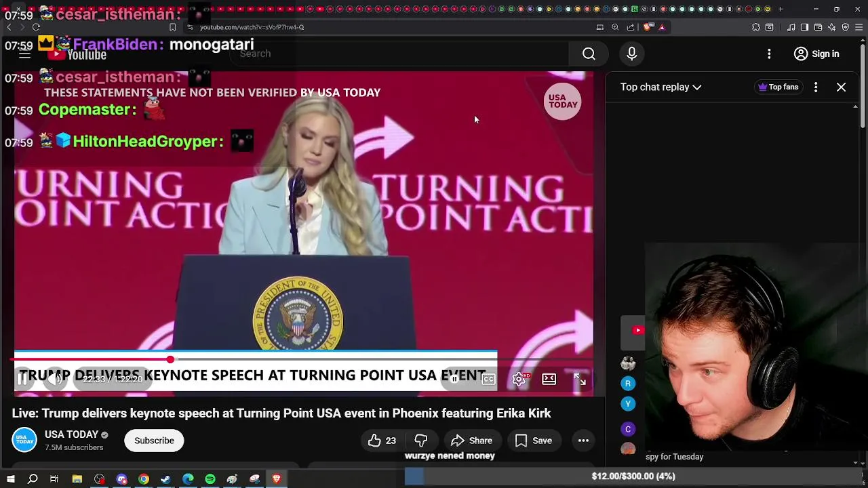Open the browser main hamburger menu

point(859,27)
